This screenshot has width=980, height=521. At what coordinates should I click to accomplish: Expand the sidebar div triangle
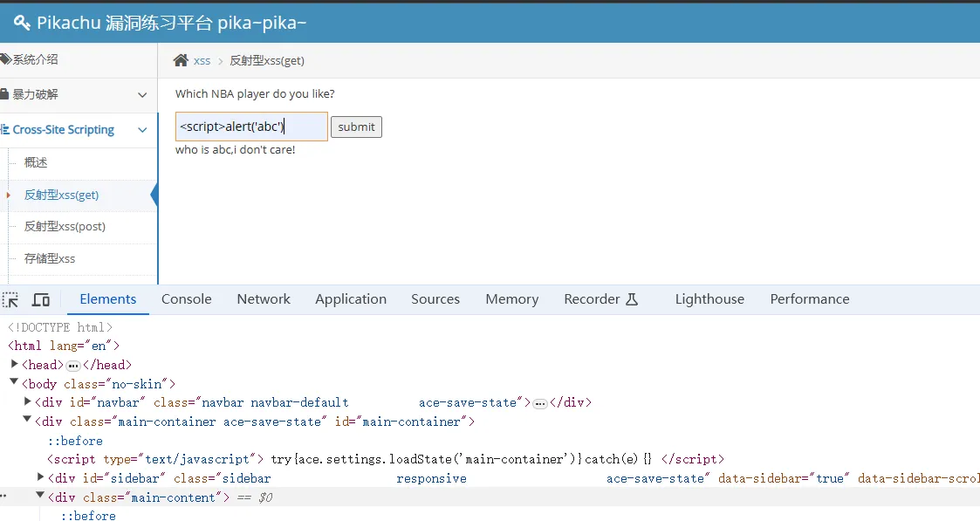coord(41,476)
